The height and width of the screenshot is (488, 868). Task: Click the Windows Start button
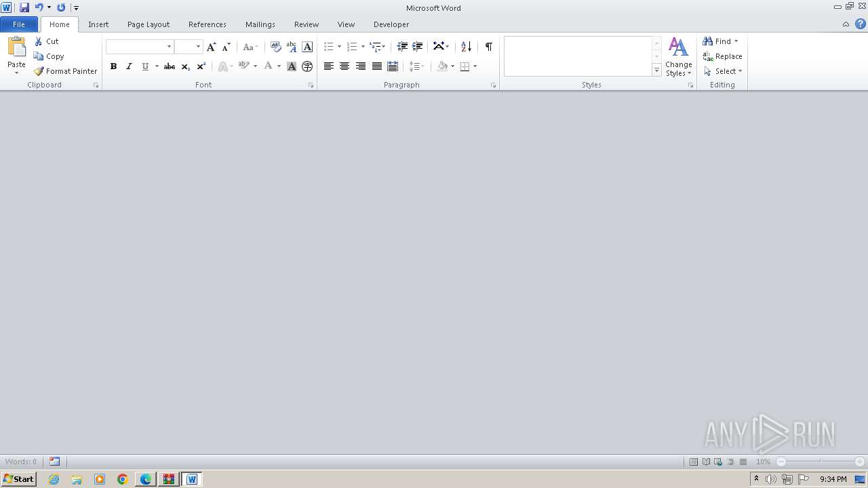(x=18, y=479)
